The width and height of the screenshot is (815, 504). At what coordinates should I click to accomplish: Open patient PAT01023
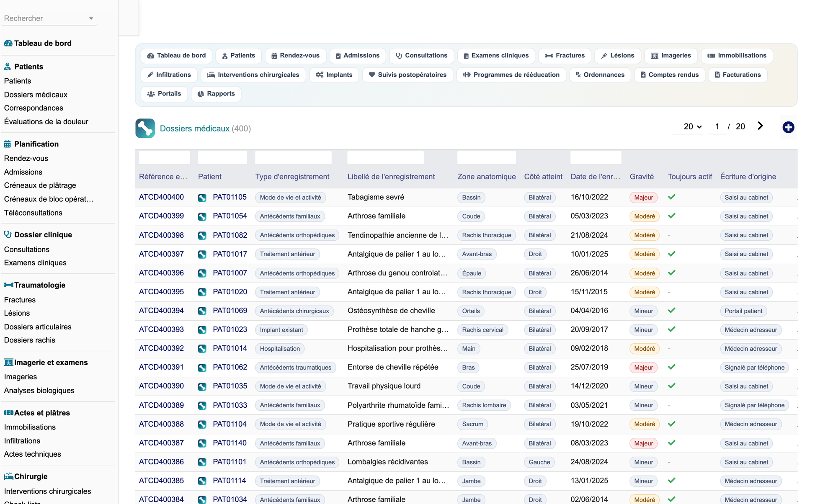click(x=230, y=329)
